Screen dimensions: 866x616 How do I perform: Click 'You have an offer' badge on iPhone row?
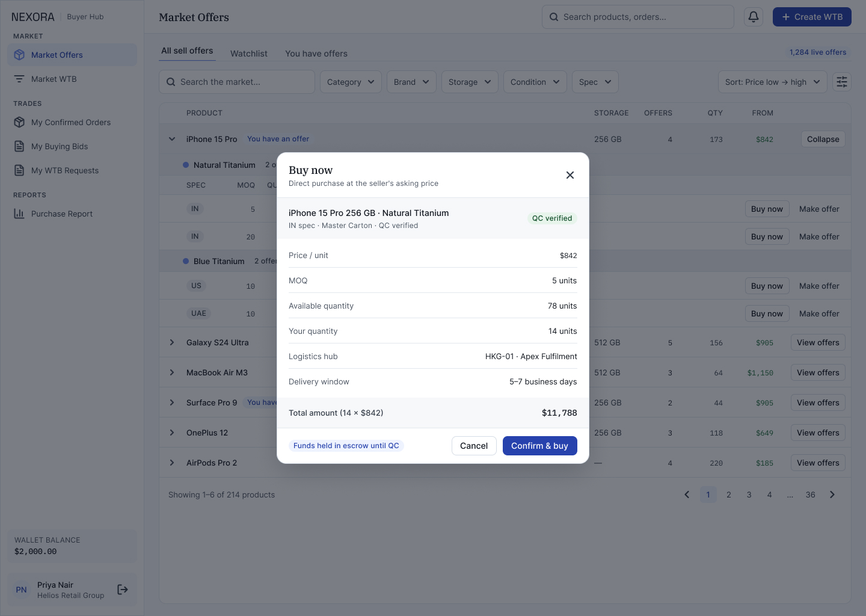278,139
